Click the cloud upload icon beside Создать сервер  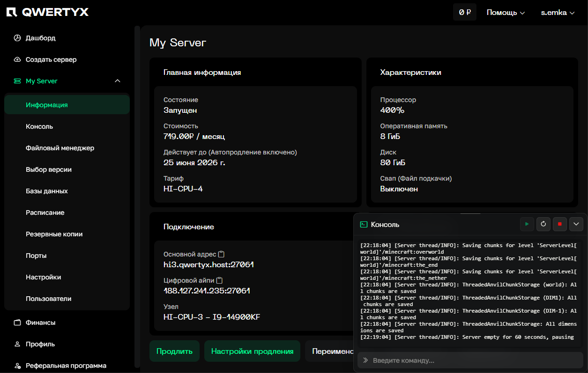pos(17,59)
